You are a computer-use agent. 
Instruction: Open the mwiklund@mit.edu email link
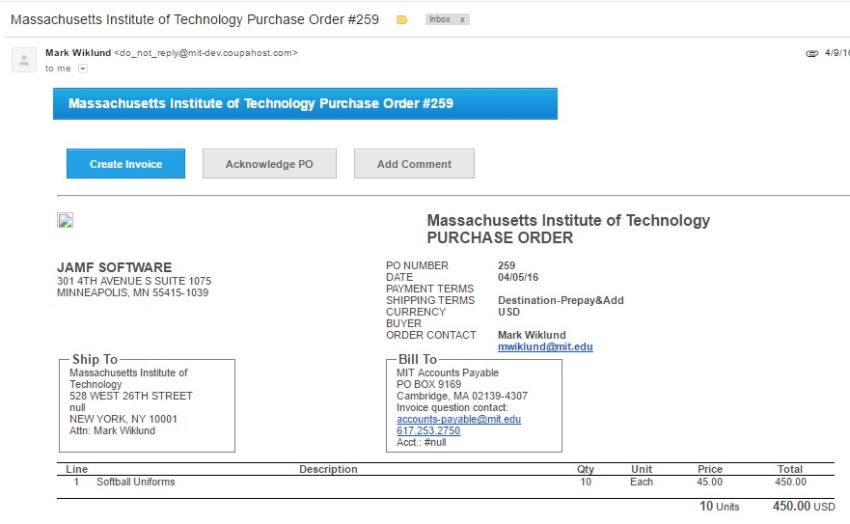[545, 347]
